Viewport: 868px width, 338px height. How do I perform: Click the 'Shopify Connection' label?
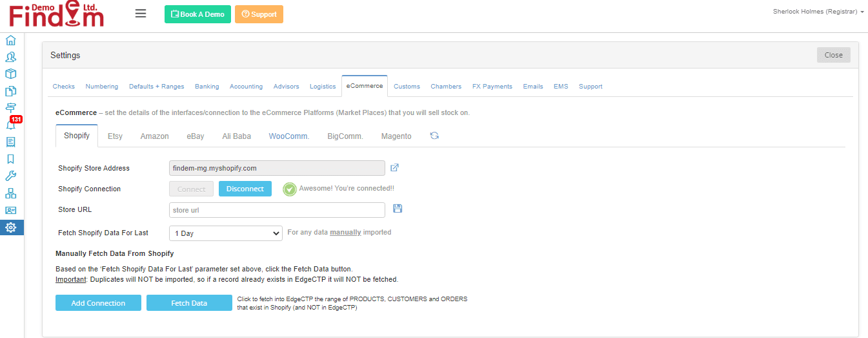[x=89, y=189]
